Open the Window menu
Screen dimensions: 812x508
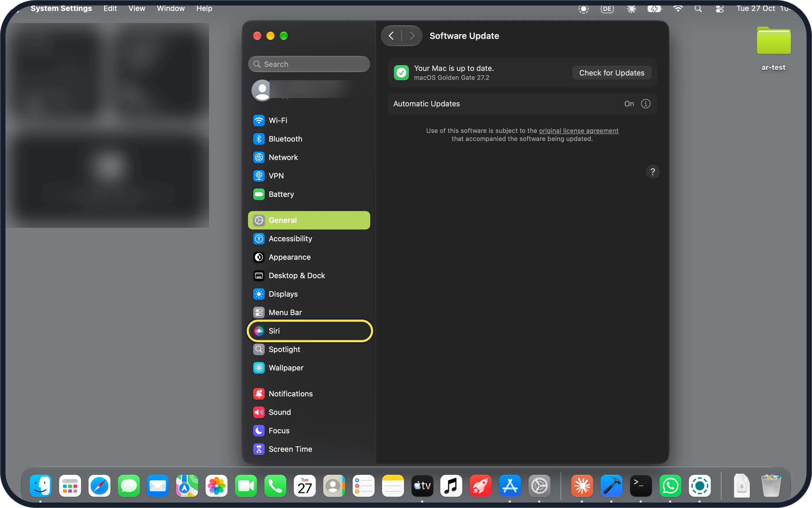click(x=171, y=8)
